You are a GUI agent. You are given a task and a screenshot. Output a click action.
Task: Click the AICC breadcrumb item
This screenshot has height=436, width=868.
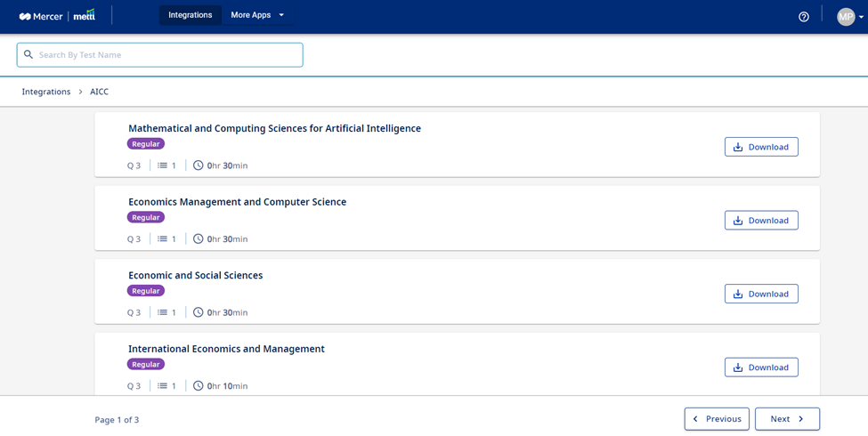pos(99,92)
